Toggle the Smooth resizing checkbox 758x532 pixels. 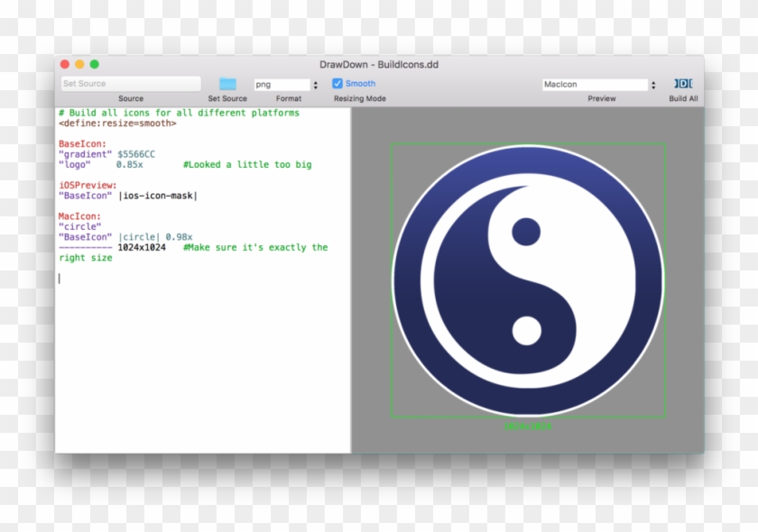coord(337,83)
